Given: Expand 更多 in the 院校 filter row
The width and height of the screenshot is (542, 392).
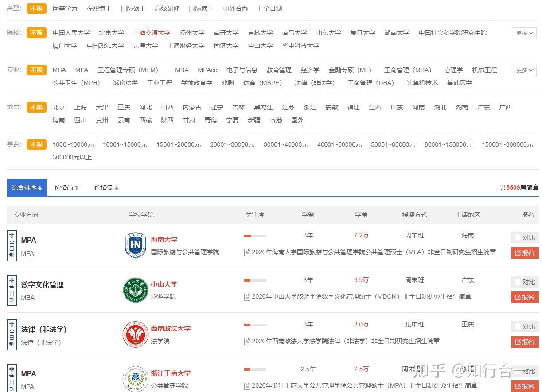Looking at the screenshot, I should click(525, 33).
